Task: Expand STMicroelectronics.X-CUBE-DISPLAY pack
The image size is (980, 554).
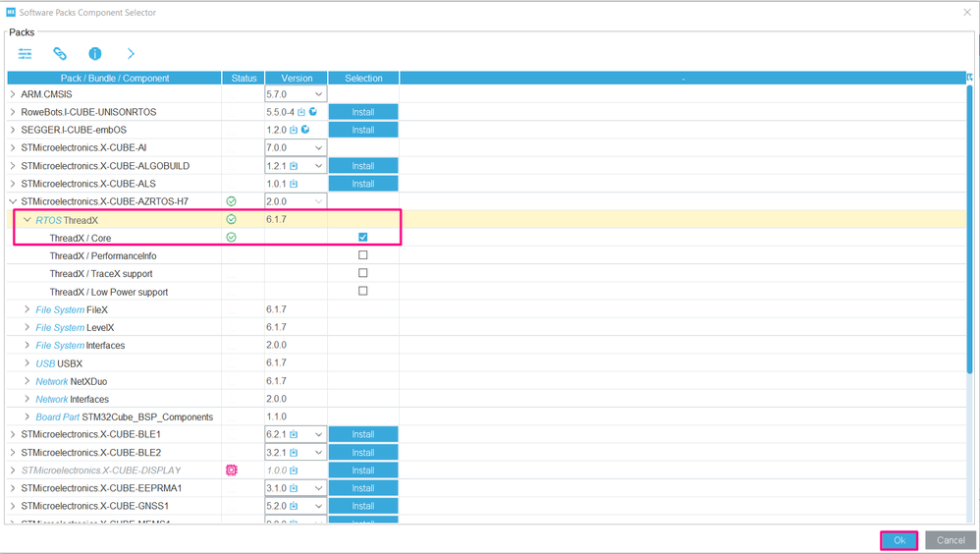Action: (x=13, y=471)
